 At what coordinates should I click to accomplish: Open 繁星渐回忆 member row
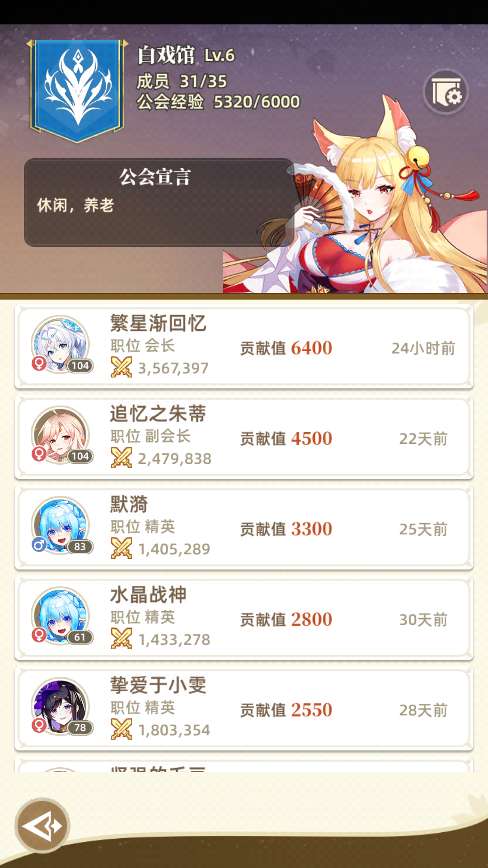[244, 347]
